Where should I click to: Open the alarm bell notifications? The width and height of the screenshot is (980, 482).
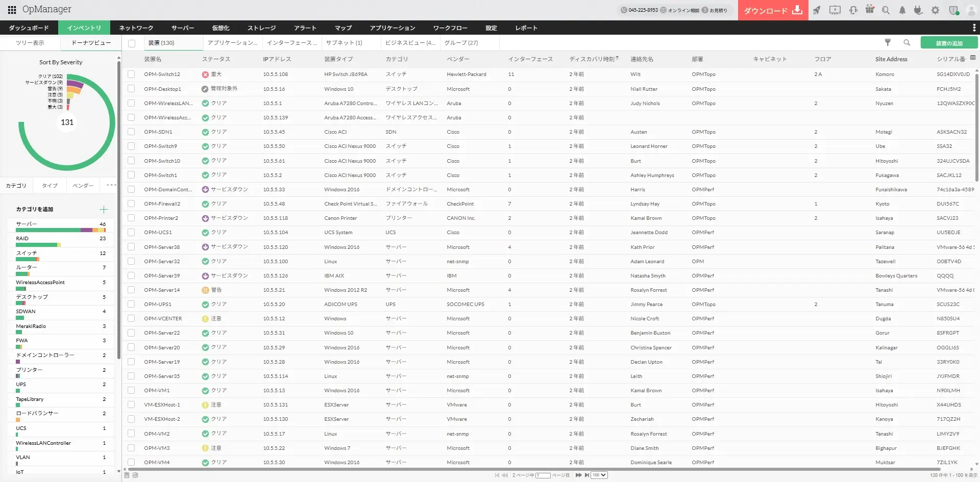coord(902,10)
